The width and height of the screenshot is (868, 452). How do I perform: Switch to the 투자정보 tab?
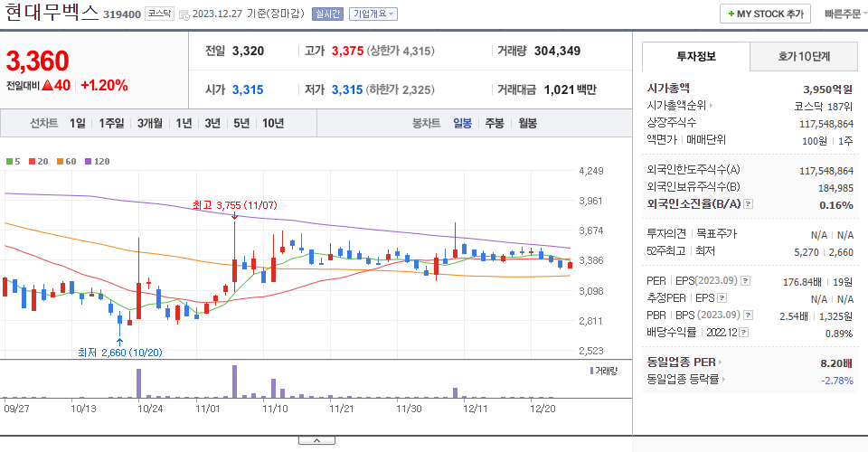[696, 56]
